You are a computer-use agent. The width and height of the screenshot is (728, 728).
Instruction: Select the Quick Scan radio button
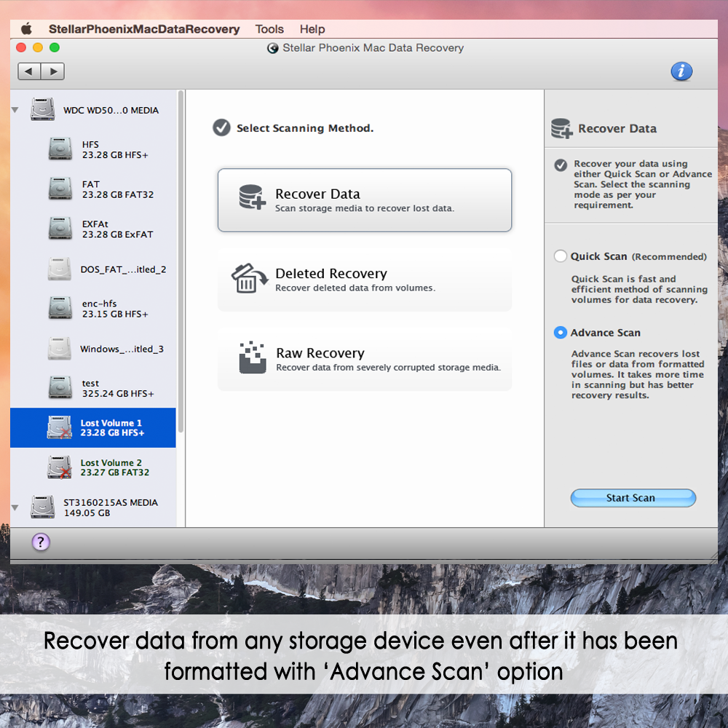coord(561,256)
